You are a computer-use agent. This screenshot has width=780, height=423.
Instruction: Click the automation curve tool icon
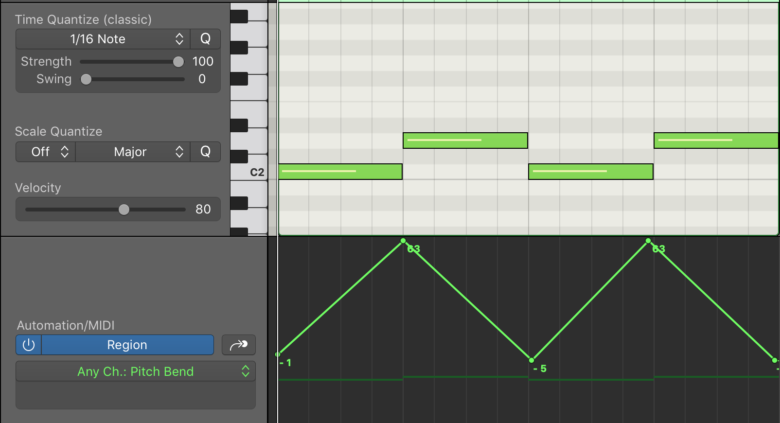point(238,345)
